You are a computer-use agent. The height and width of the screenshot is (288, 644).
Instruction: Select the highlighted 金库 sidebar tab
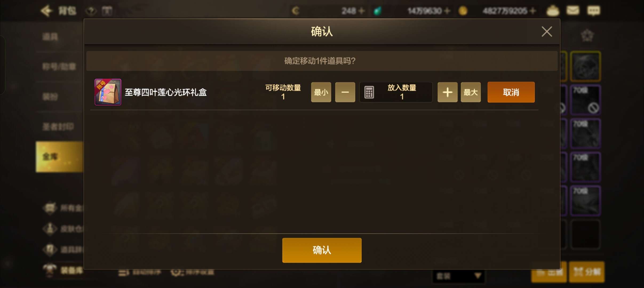click(x=59, y=157)
